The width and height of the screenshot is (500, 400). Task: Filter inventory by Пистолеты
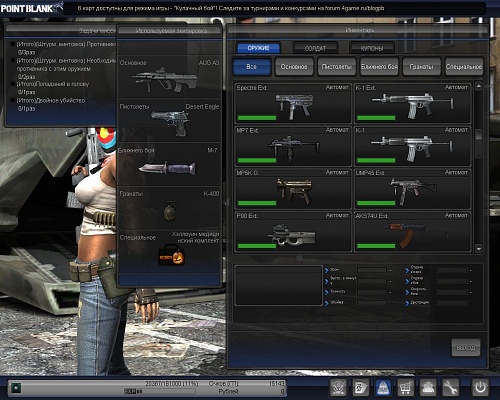[337, 66]
